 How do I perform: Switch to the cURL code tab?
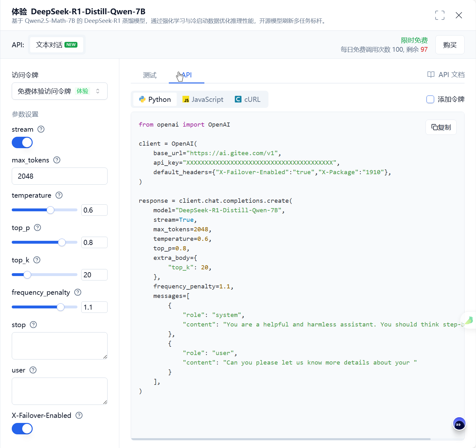point(248,99)
